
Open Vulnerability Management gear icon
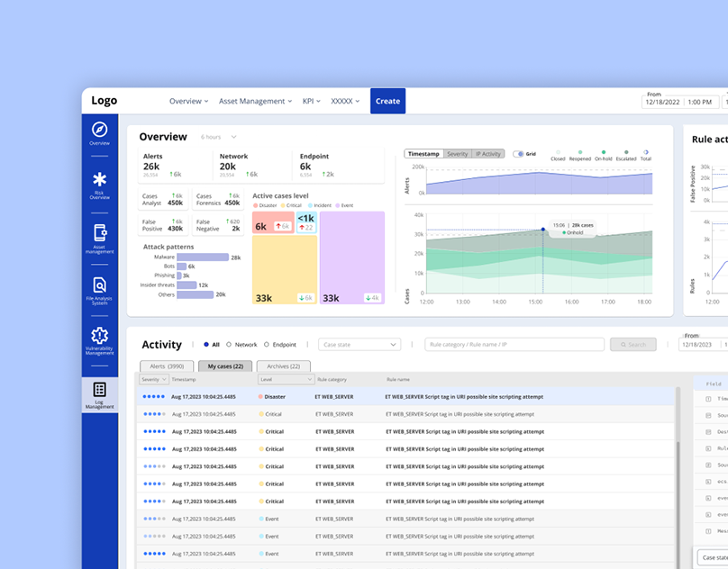coord(100,336)
